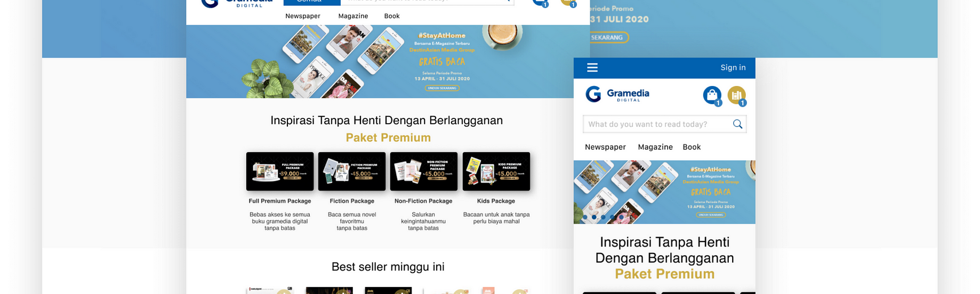Image resolution: width=980 pixels, height=294 pixels.
Task: Open the shopping bag cart icon in mobile view
Action: [x=712, y=95]
